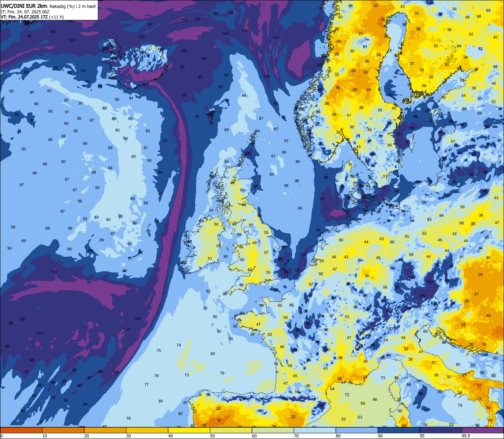Click the 80–90 light blue legend swatch
This screenshot has height=439, width=504.
[357, 430]
